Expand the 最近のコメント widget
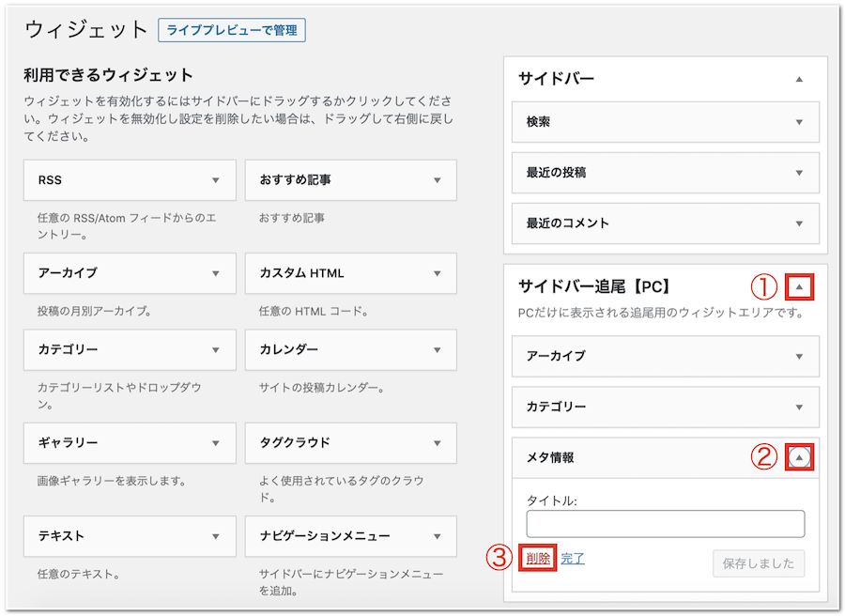The width and height of the screenshot is (845, 616). (x=799, y=223)
